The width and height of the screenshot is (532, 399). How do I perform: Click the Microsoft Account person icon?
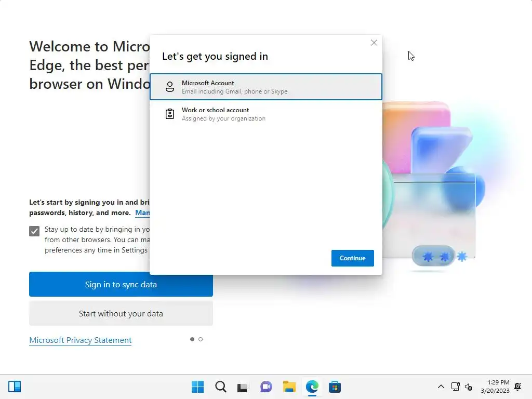[x=170, y=87]
